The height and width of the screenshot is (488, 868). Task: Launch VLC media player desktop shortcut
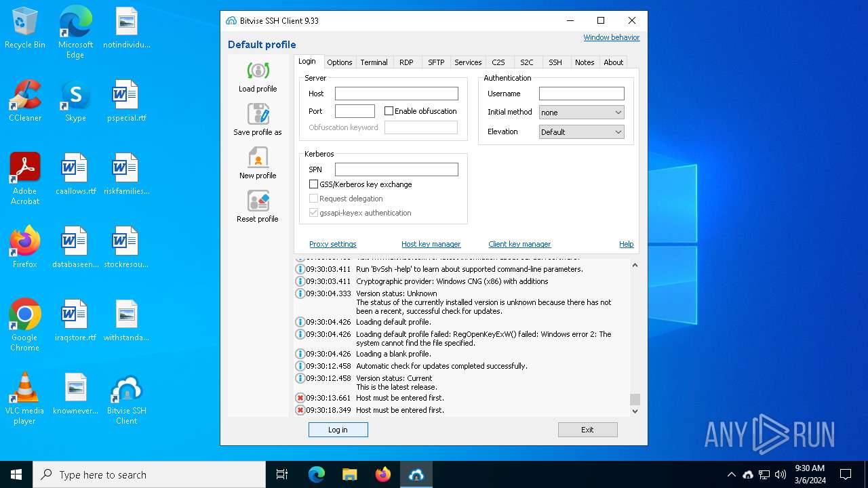[x=25, y=398]
